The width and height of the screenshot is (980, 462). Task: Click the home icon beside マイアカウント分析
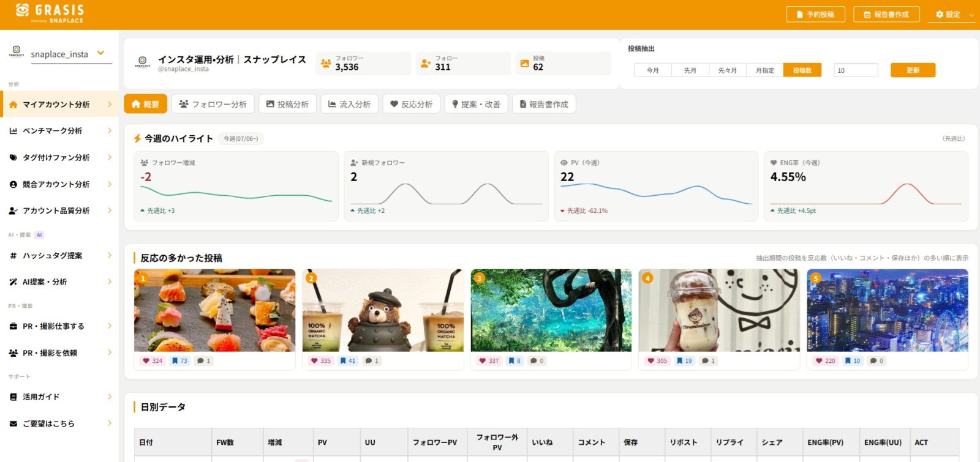13,105
